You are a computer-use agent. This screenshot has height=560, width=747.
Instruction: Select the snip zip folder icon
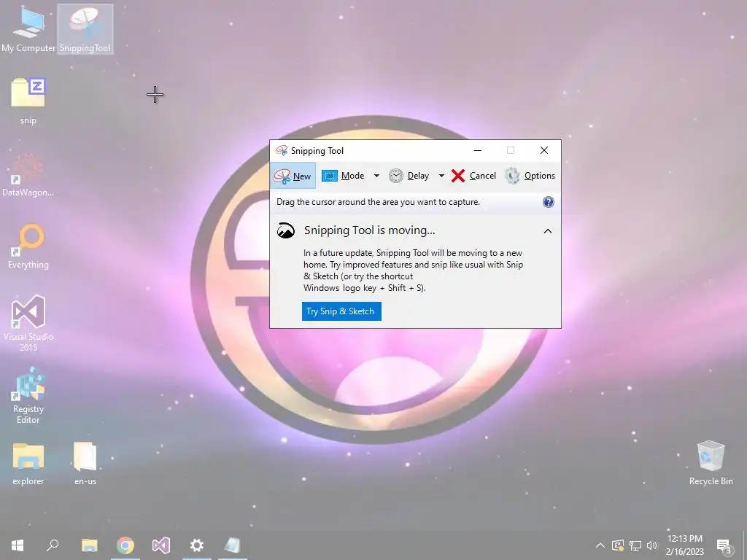28,101
